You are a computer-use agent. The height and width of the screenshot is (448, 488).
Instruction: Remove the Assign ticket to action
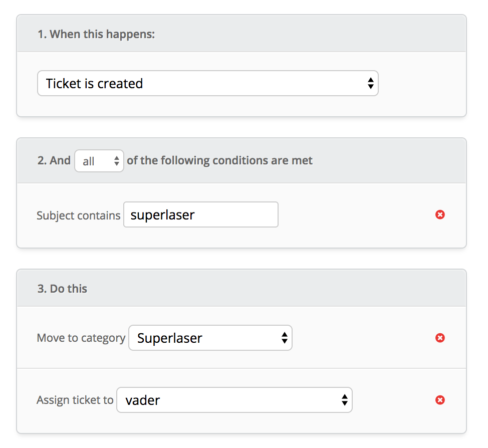pyautogui.click(x=440, y=400)
